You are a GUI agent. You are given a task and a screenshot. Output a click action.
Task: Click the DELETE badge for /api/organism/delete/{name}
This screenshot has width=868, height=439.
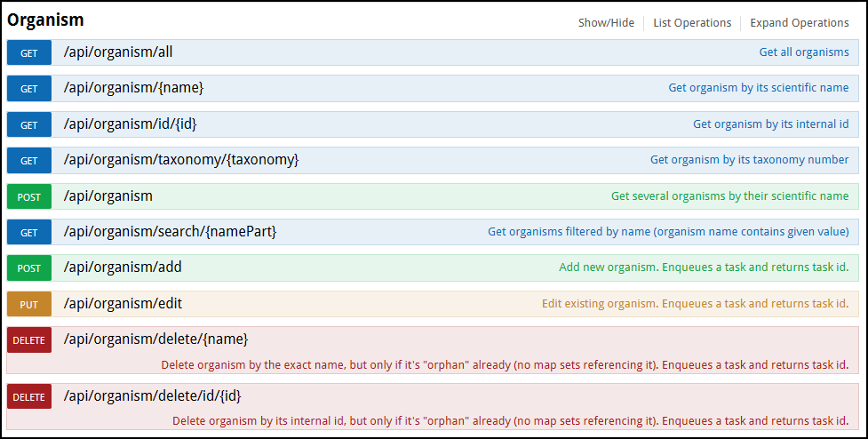28,339
